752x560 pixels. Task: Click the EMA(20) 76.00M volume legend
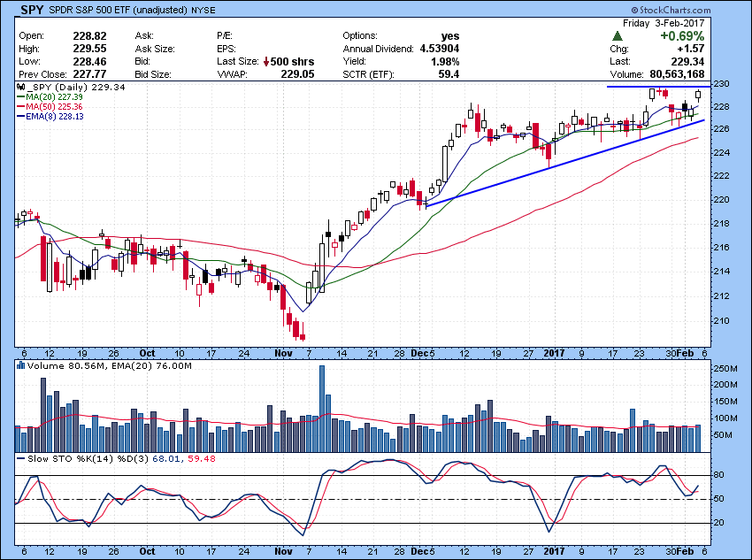[151, 366]
